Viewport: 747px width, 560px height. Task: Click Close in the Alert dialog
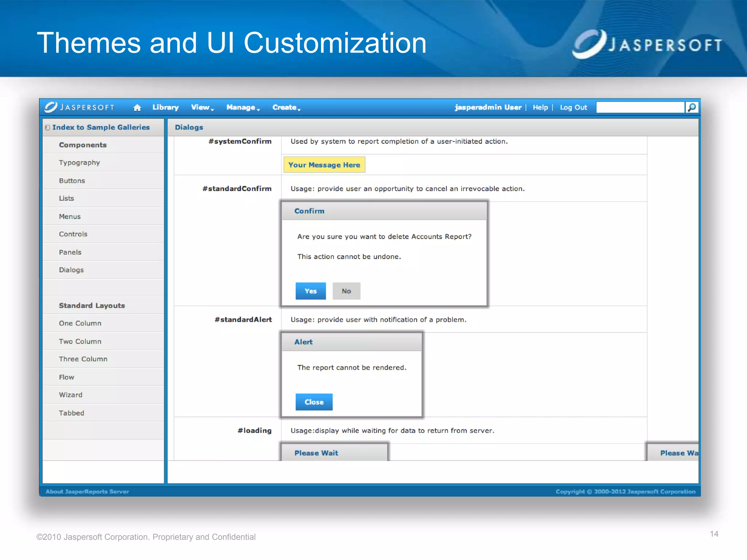coord(314,402)
